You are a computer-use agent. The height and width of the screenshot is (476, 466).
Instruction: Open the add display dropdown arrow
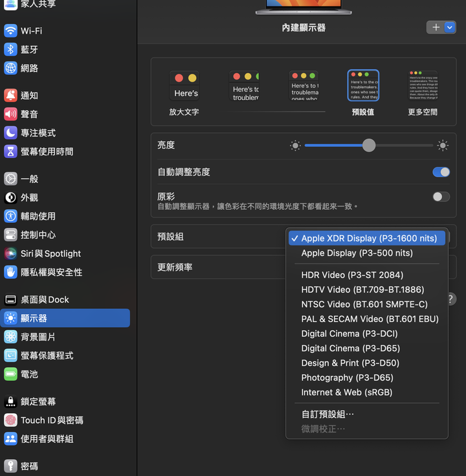(450, 28)
